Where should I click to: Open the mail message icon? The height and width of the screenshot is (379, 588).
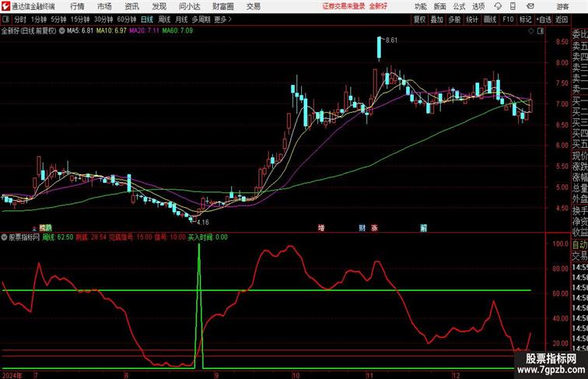530,6
